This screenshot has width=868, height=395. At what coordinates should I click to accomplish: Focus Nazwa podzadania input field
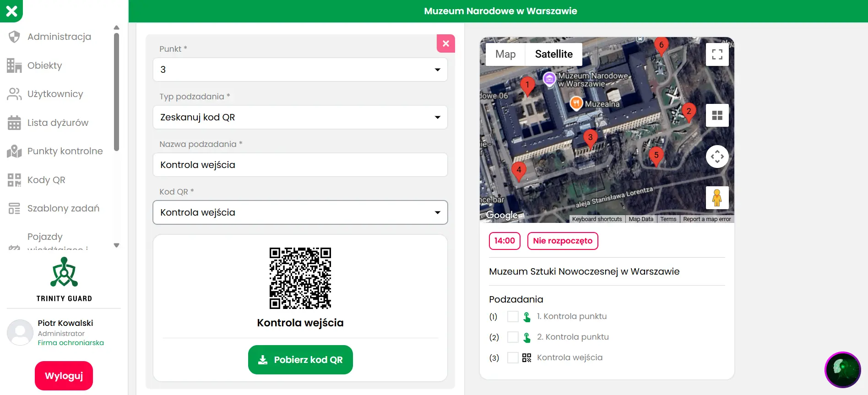(x=300, y=165)
